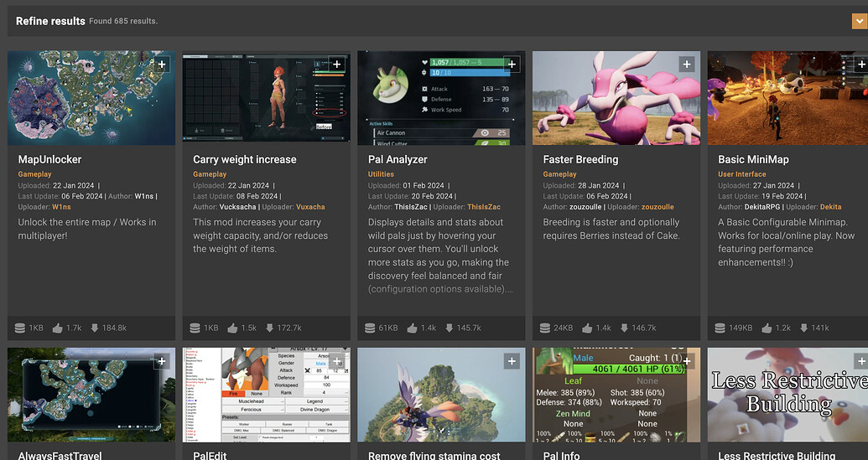Open the Basic MiniMap mod title
The width and height of the screenshot is (868, 460).
pyautogui.click(x=753, y=159)
